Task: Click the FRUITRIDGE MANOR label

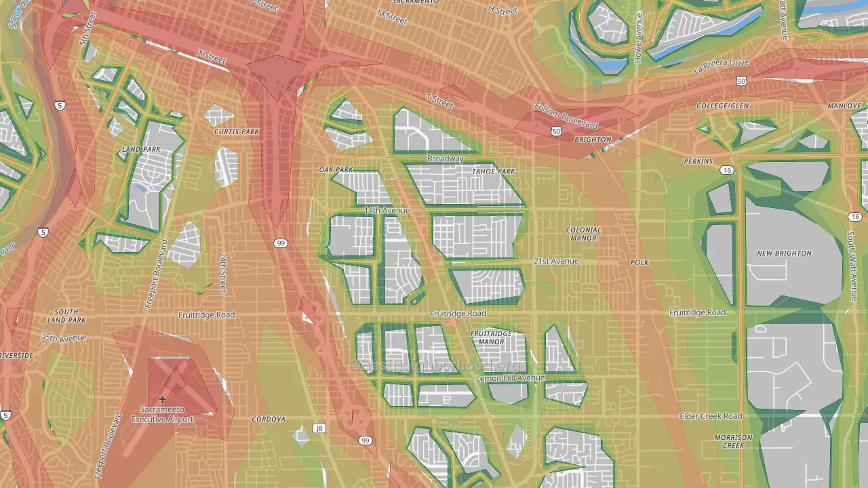Action: [x=492, y=338]
